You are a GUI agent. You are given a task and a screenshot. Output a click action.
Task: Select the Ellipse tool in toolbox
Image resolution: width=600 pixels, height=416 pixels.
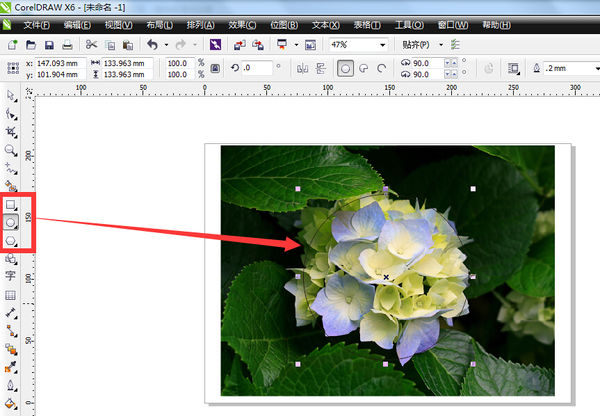click(x=11, y=222)
